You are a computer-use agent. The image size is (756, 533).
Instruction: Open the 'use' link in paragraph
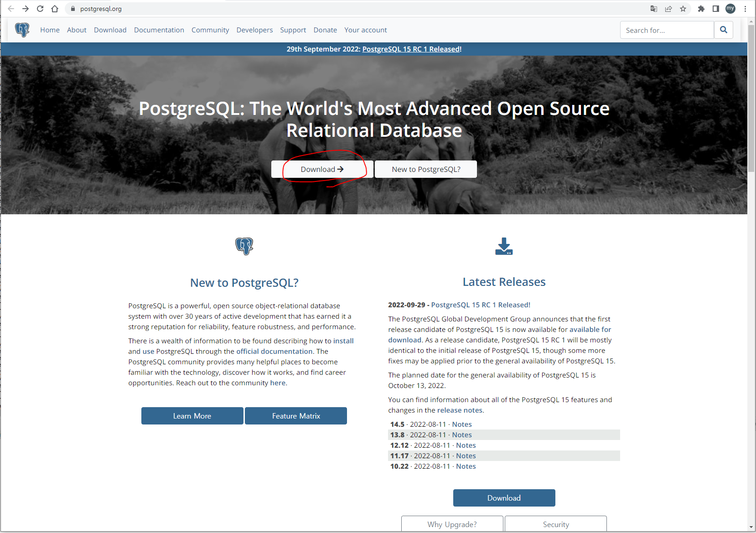point(149,351)
